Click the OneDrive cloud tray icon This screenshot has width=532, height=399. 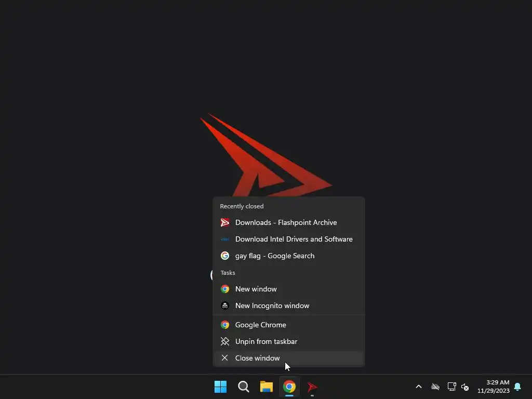pyautogui.click(x=435, y=387)
